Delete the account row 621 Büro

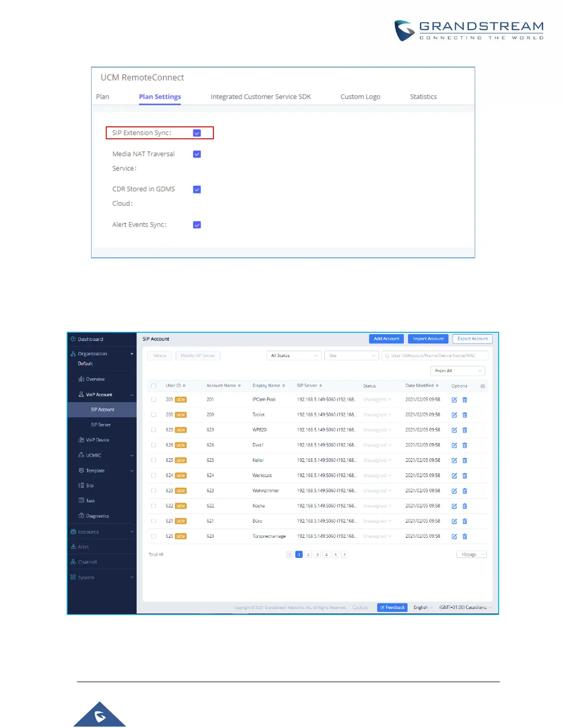pos(465,521)
